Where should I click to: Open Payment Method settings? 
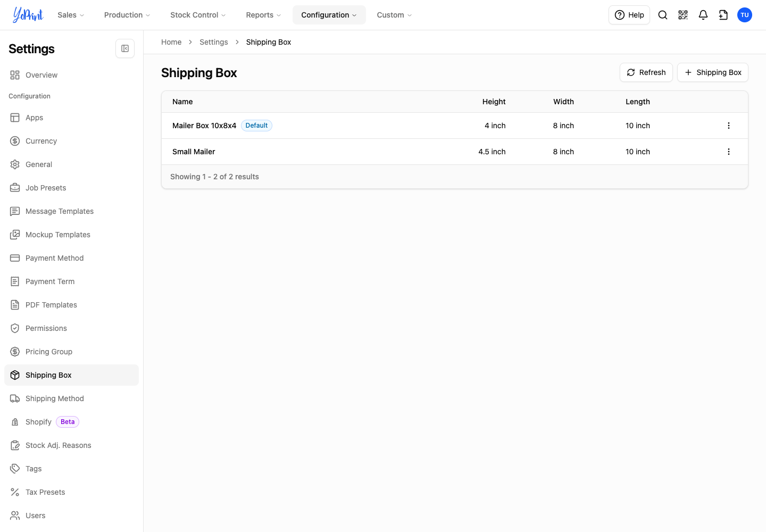click(x=71, y=258)
